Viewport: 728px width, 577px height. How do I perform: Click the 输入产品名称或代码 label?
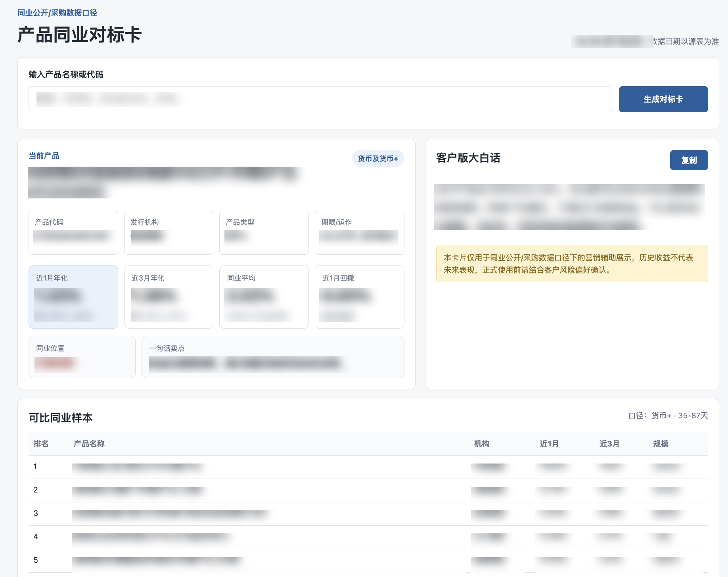66,74
